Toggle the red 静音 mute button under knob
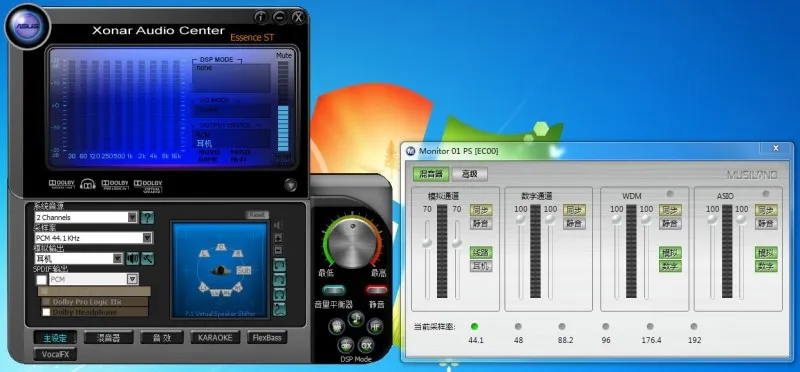 (377, 290)
